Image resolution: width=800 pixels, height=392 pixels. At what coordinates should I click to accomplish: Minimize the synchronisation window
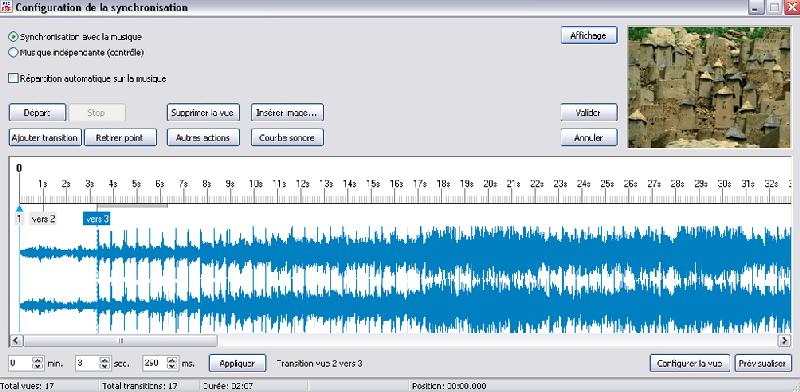pyautogui.click(x=757, y=7)
